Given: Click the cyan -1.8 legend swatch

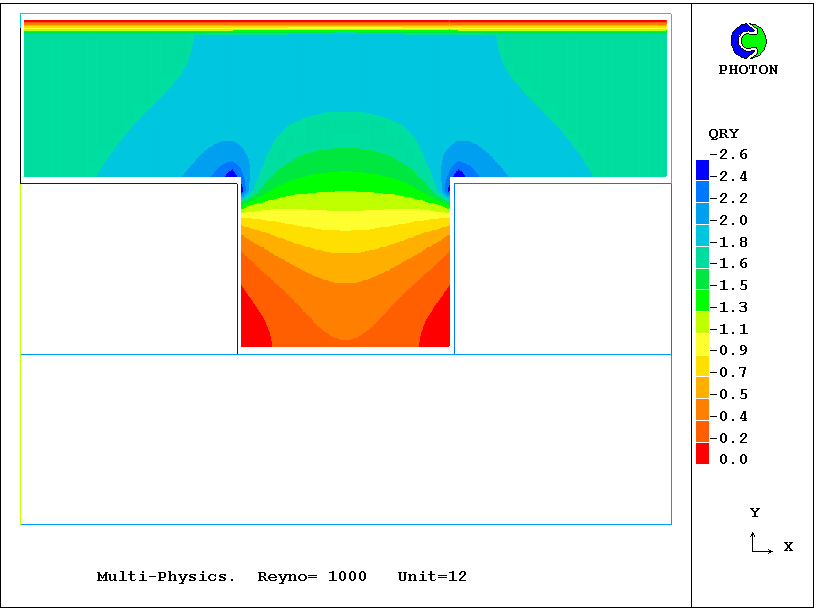Looking at the screenshot, I should [x=702, y=235].
